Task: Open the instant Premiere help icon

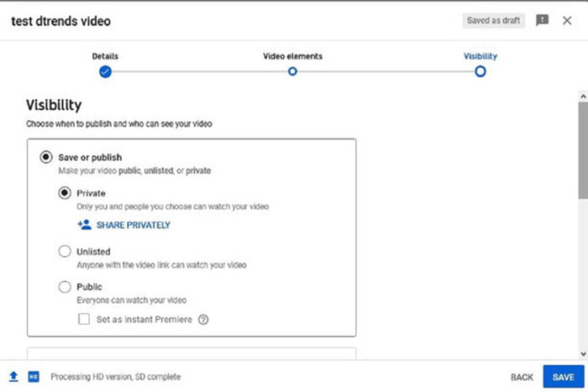Action: pyautogui.click(x=203, y=319)
